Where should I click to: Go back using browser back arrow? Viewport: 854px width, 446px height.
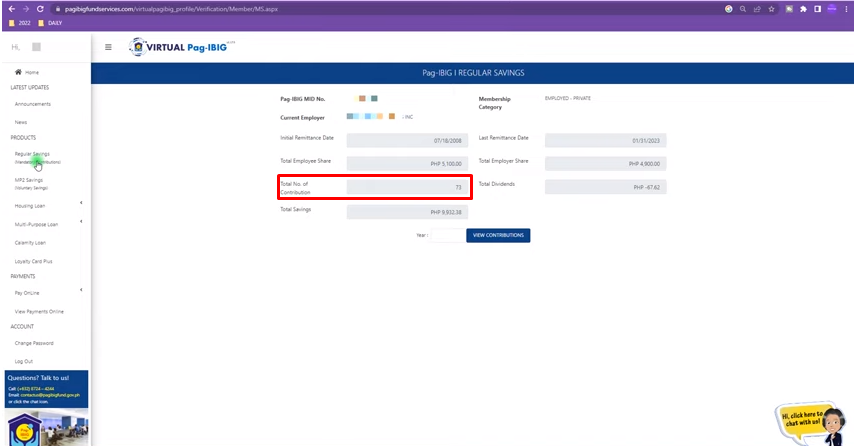point(11,9)
